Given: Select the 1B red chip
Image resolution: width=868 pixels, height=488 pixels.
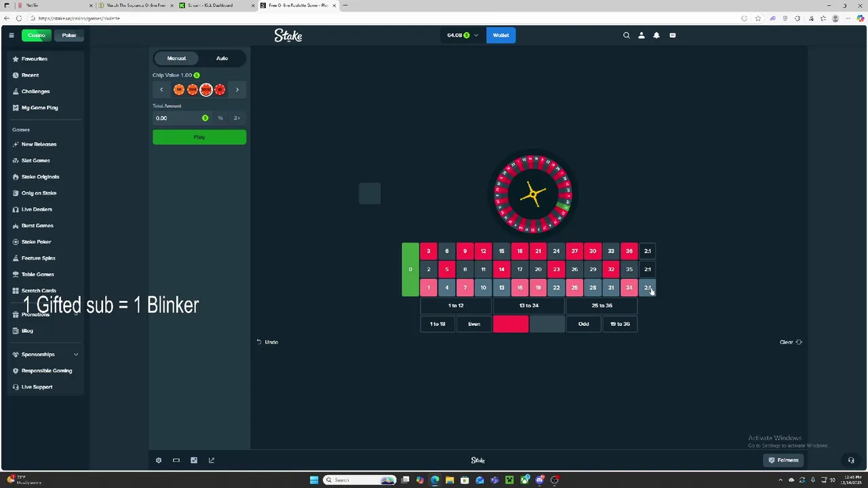Looking at the screenshot, I should tap(220, 89).
